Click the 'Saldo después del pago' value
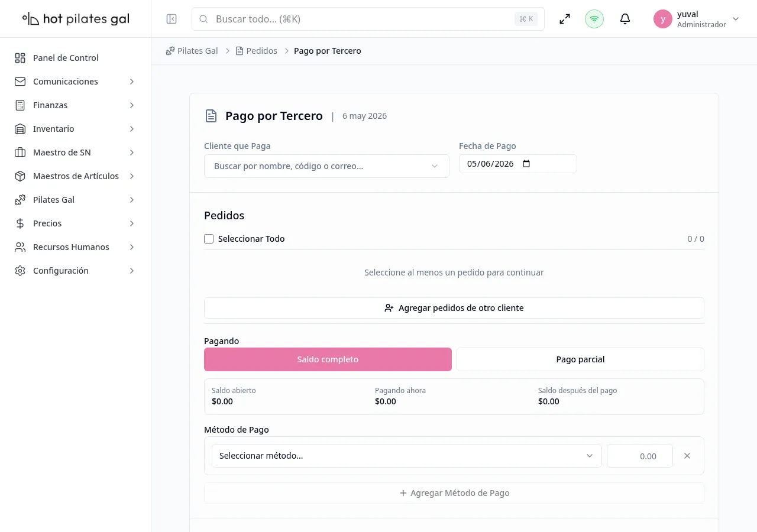 (x=549, y=401)
